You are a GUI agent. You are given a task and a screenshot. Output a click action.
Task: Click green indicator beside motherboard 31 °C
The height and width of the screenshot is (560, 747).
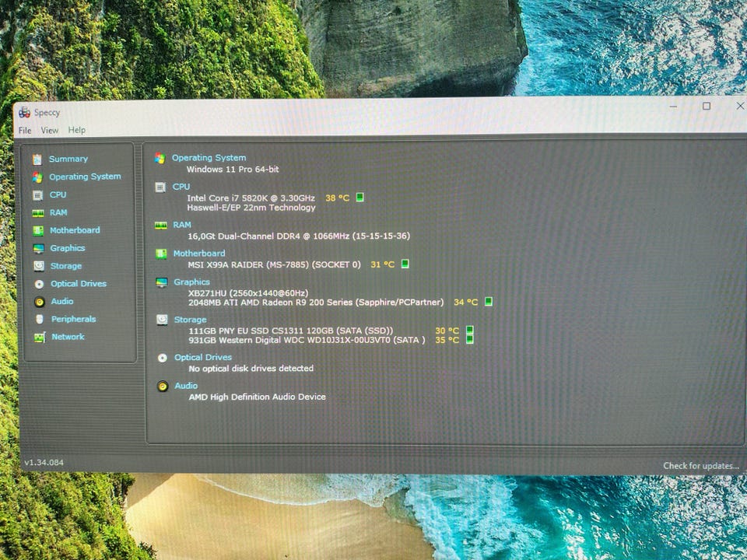click(405, 264)
